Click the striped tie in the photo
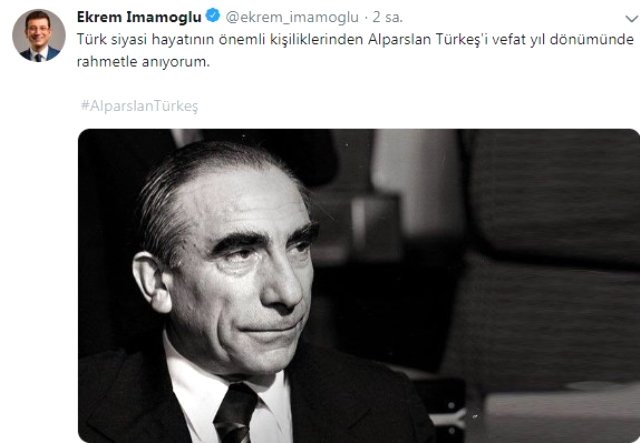Viewport: 640px width, 443px height. click(x=233, y=414)
